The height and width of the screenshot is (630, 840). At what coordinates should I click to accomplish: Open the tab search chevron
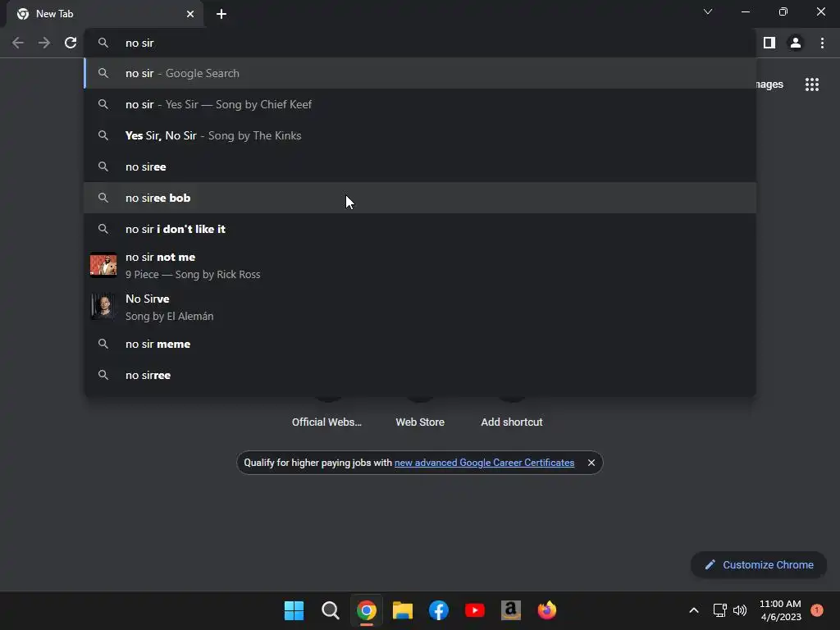[x=708, y=11]
